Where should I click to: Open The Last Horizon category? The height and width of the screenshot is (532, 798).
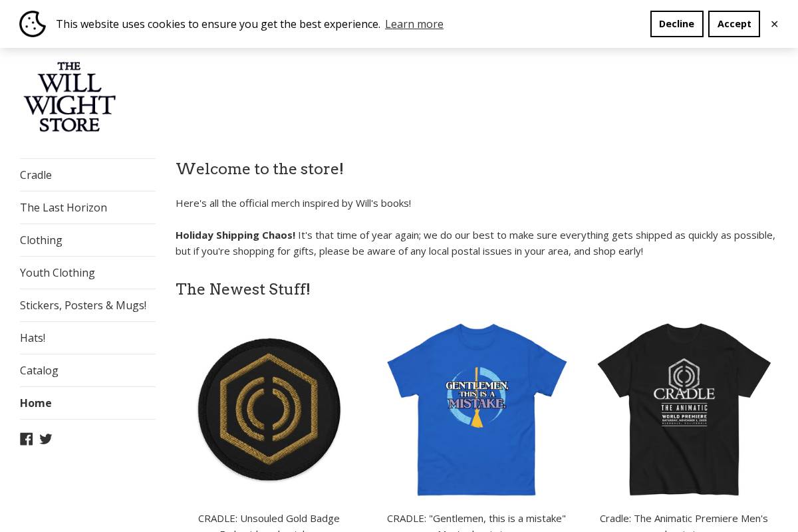pyautogui.click(x=63, y=207)
